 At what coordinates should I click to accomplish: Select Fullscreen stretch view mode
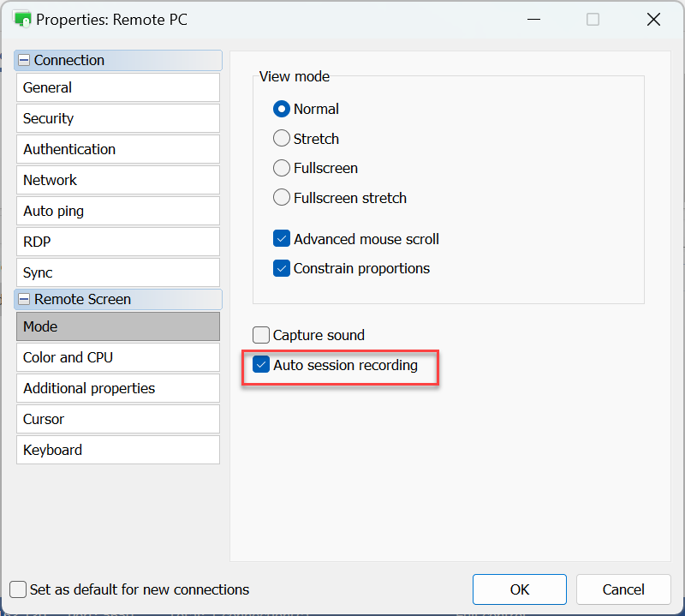(282, 198)
